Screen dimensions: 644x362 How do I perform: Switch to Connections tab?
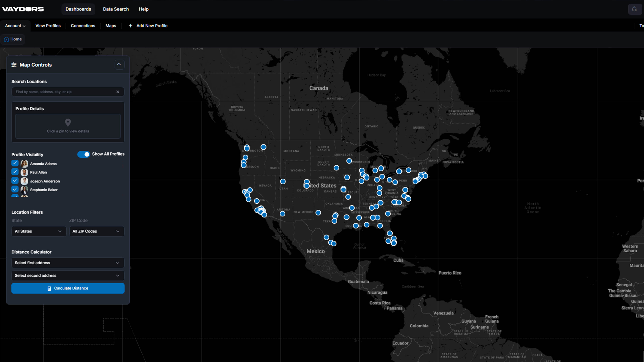point(83,26)
